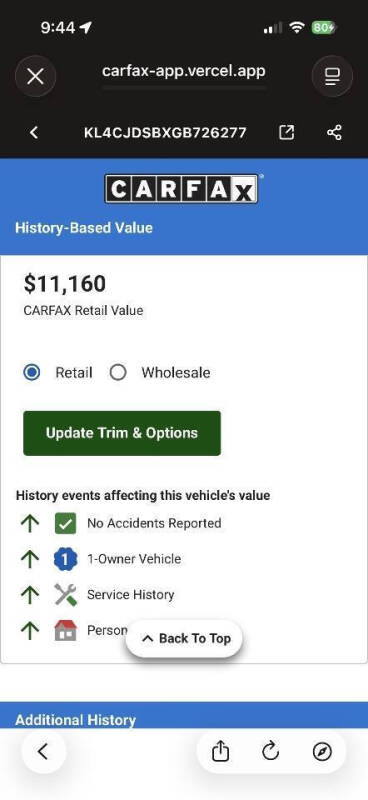368x800 pixels.
Task: Tap the bottom share sheet icon
Action: pyautogui.click(x=220, y=752)
